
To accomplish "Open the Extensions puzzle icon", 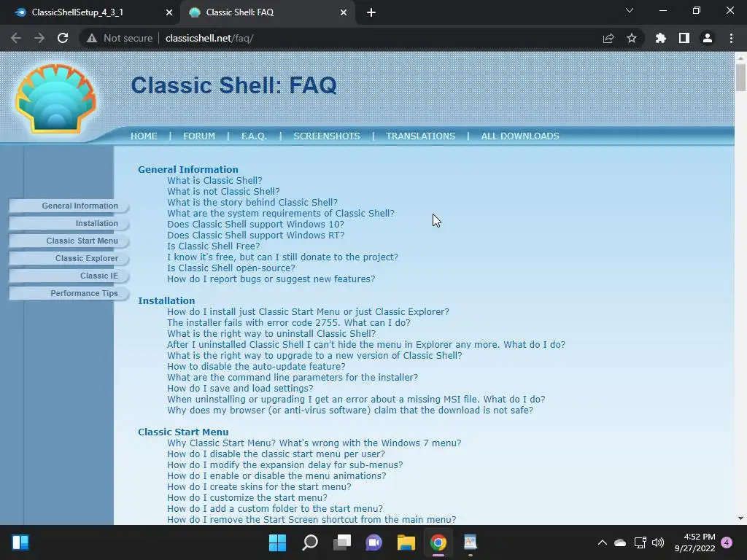I will pyautogui.click(x=661, y=38).
